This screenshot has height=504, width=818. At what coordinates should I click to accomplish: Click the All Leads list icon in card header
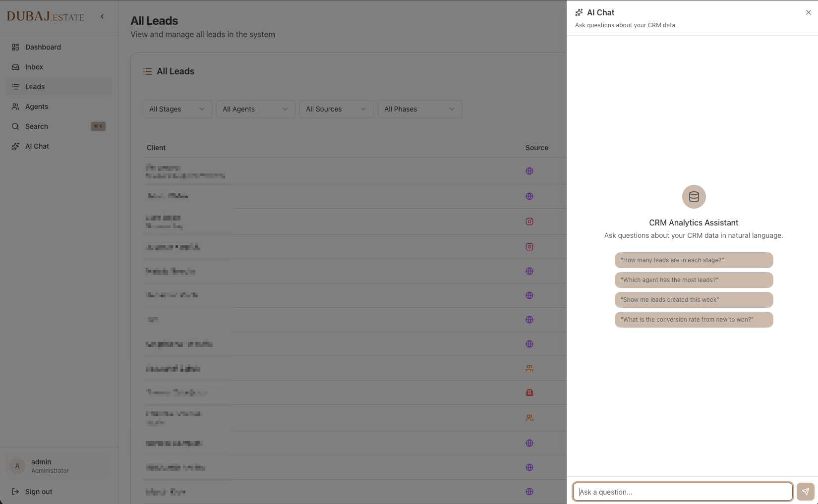(x=148, y=71)
